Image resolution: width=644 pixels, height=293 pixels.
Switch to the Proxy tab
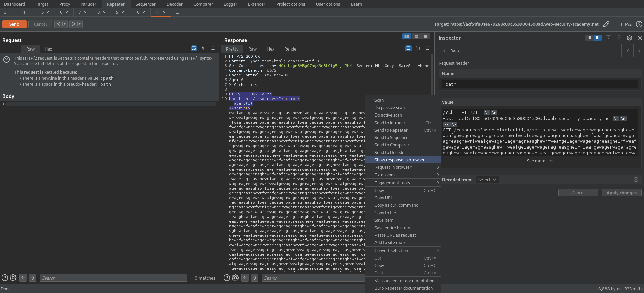click(65, 4)
